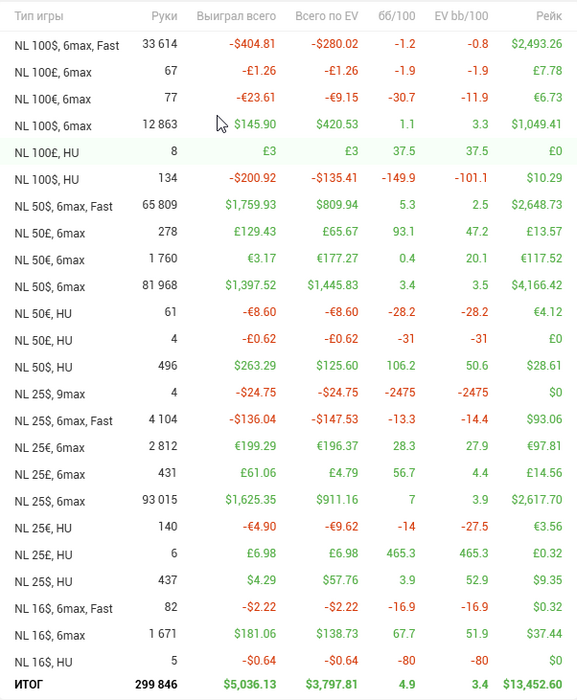Select the NL 25$, 9max row

tap(288, 392)
